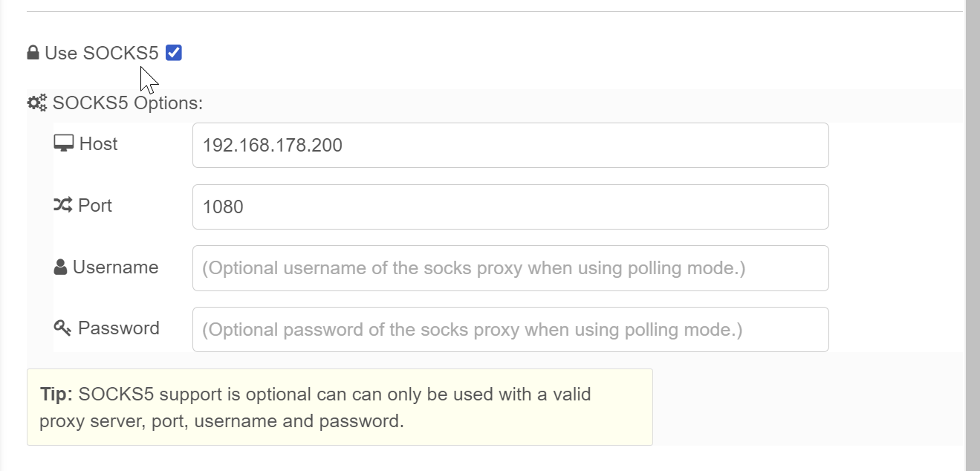The width and height of the screenshot is (980, 471).
Task: Uncheck the Use SOCKS5 checkbox
Action: coord(174,53)
